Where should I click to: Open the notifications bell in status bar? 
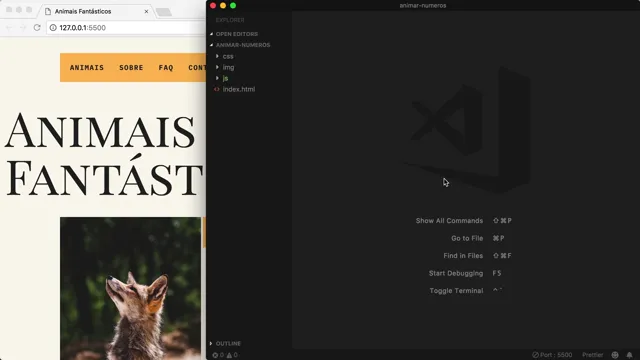point(629,355)
